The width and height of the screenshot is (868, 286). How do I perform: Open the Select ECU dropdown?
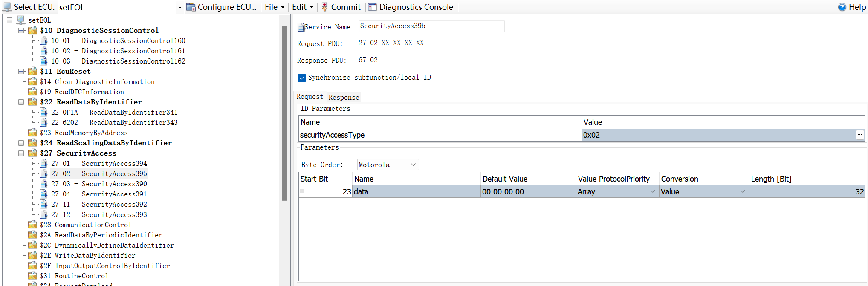(x=180, y=7)
